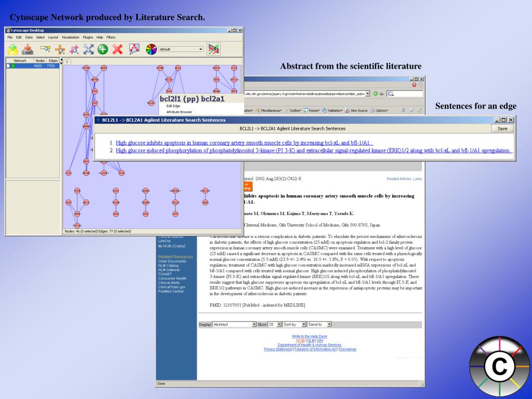Open the Visualization menu in Cytoscape

pyautogui.click(x=70, y=37)
